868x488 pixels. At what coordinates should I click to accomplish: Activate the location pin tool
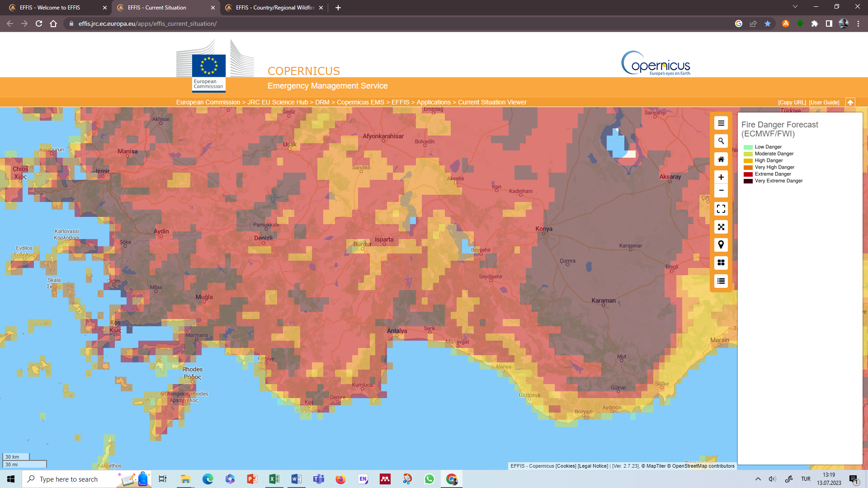tap(721, 245)
